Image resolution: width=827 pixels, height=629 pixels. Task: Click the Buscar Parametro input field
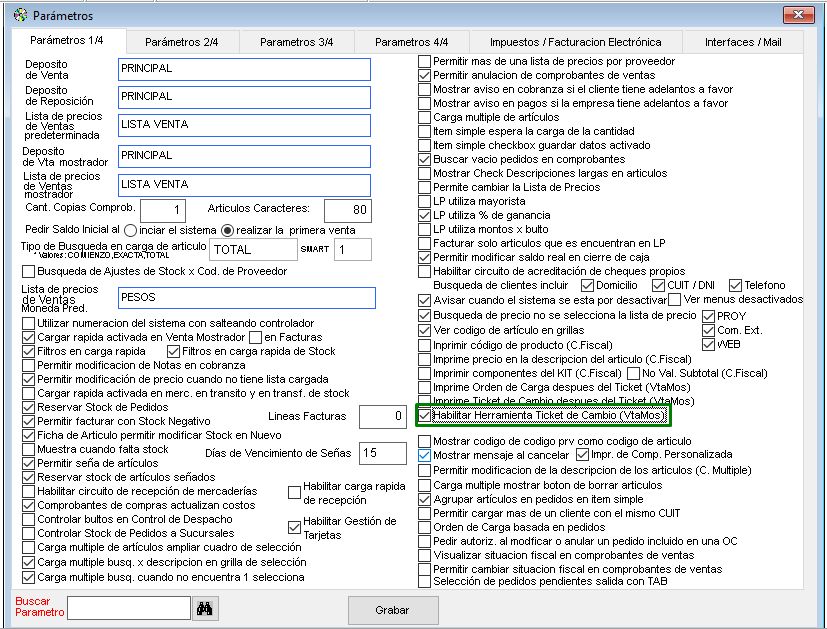128,608
